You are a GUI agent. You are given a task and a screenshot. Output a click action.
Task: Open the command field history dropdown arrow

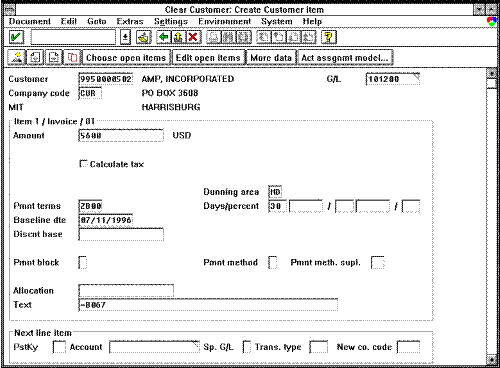coord(125,37)
